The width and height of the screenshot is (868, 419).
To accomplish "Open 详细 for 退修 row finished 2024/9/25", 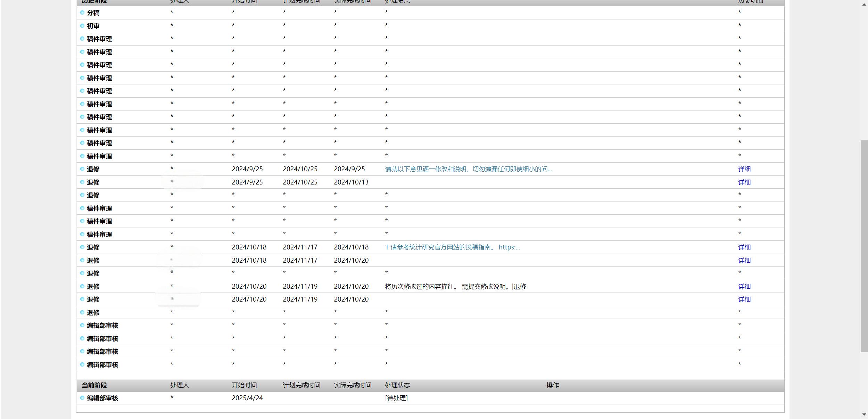I will (744, 169).
